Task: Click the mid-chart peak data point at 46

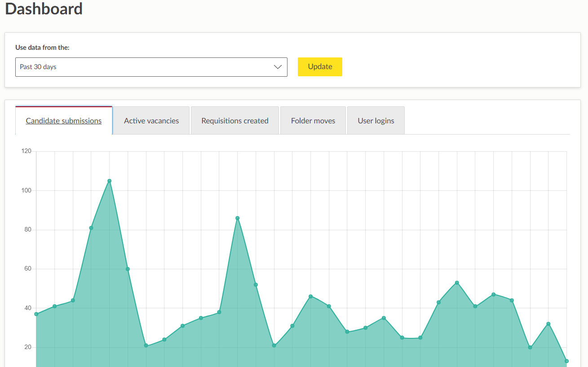Action: click(310, 297)
